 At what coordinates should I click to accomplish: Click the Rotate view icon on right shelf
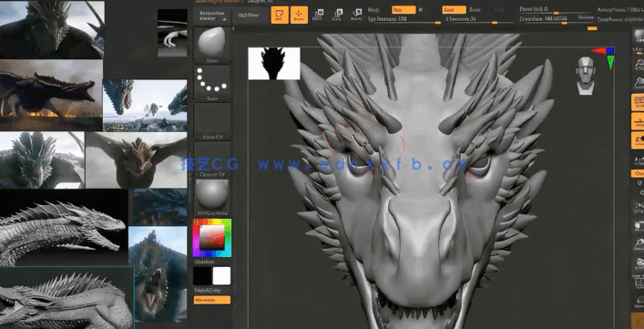tap(639, 262)
